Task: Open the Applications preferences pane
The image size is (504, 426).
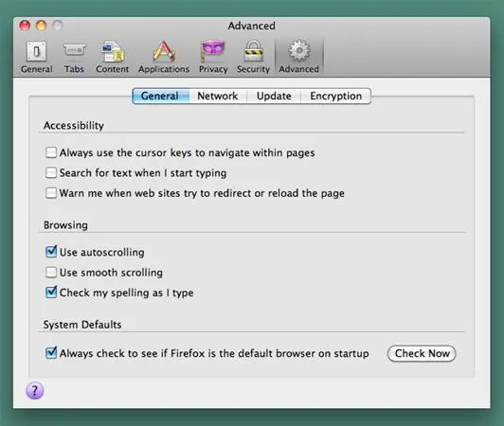Action: pos(164,57)
